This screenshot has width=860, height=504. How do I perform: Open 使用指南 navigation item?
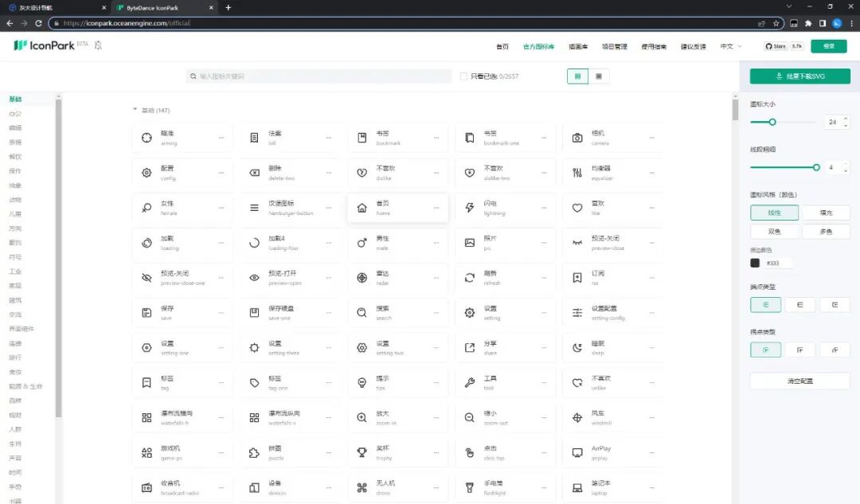coord(654,47)
